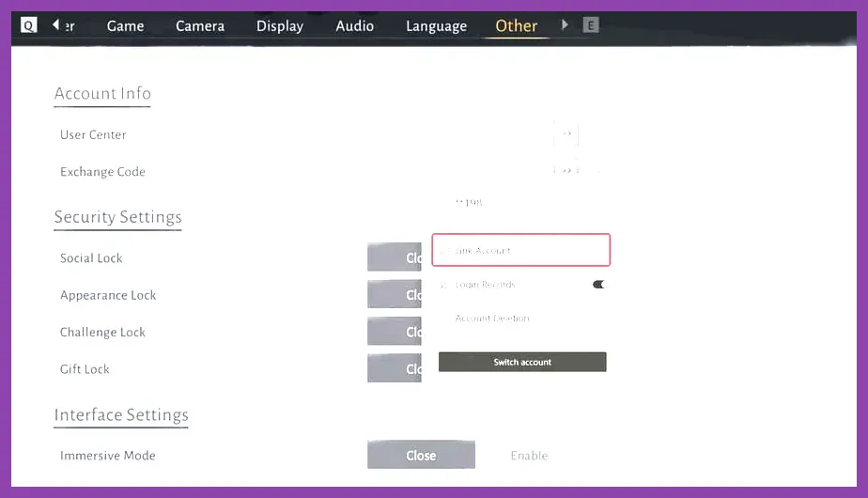Screen dimensions: 868x498
Task: Click the Account Info heading
Action: (x=102, y=93)
